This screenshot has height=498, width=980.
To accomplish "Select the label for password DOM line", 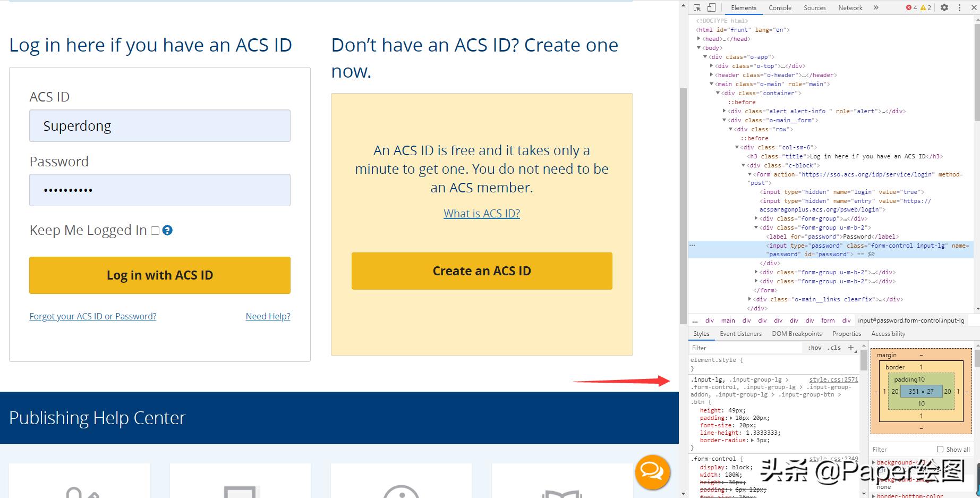I will pyautogui.click(x=832, y=237).
